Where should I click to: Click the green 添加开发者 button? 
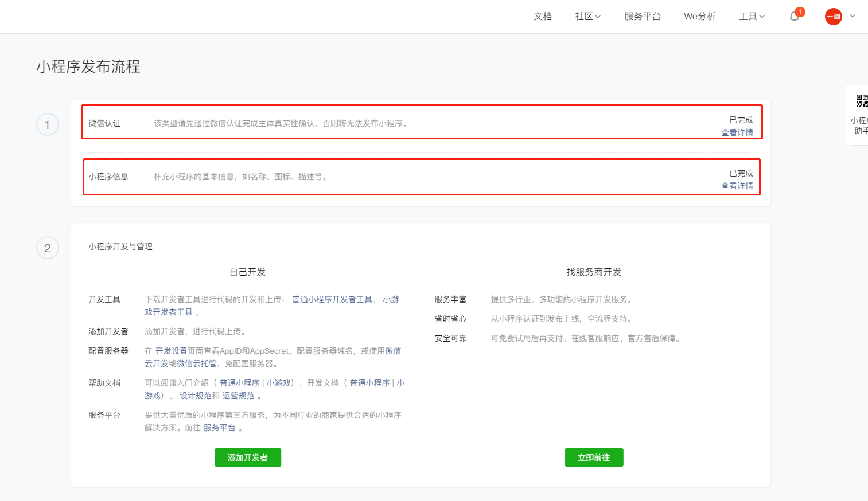(248, 457)
